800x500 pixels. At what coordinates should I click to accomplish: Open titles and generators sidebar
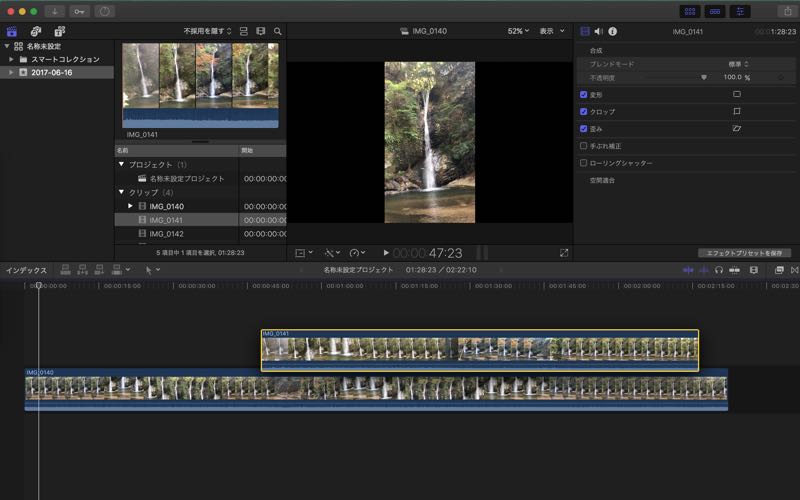[x=59, y=31]
